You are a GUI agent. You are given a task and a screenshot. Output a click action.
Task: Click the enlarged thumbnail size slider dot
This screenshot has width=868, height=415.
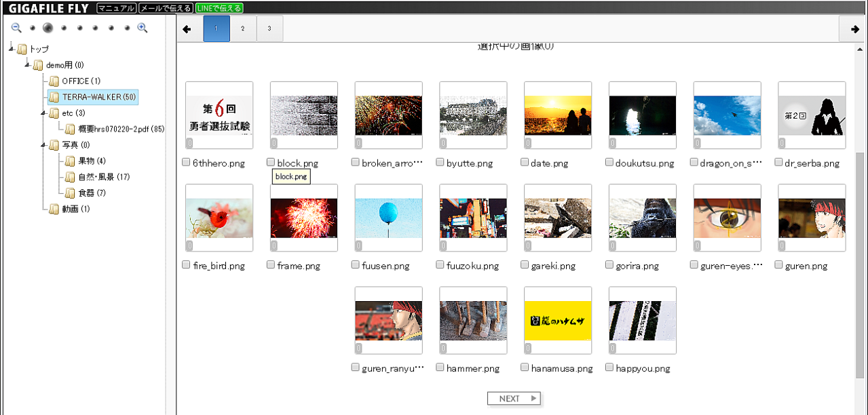click(48, 28)
